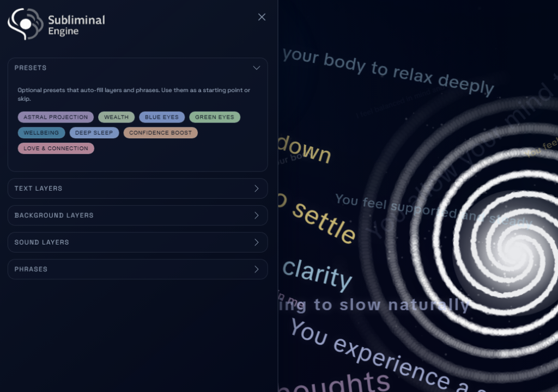Image resolution: width=558 pixels, height=392 pixels.
Task: Click the yellow "settle" text in the preview
Action: (324, 222)
